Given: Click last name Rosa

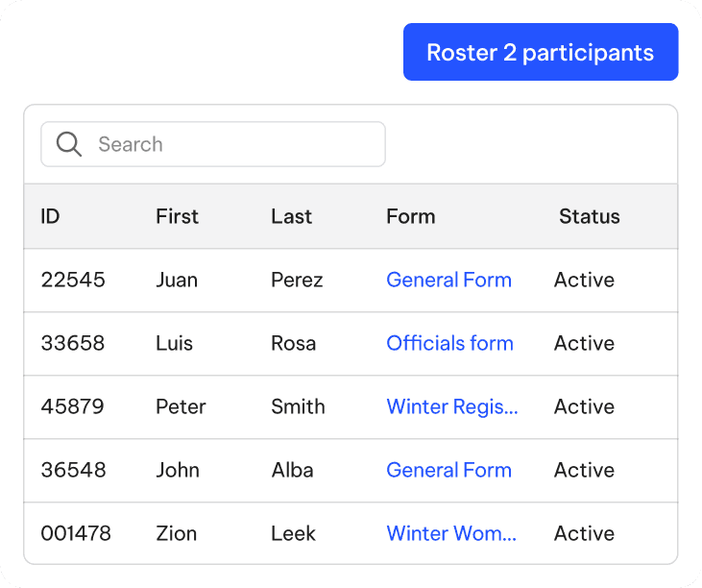Looking at the screenshot, I should (x=294, y=344).
